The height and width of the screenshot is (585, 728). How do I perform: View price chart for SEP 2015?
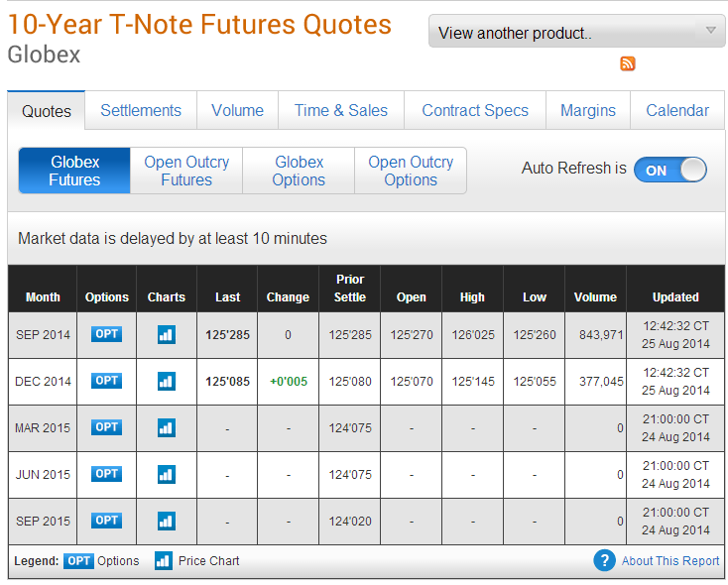click(167, 521)
